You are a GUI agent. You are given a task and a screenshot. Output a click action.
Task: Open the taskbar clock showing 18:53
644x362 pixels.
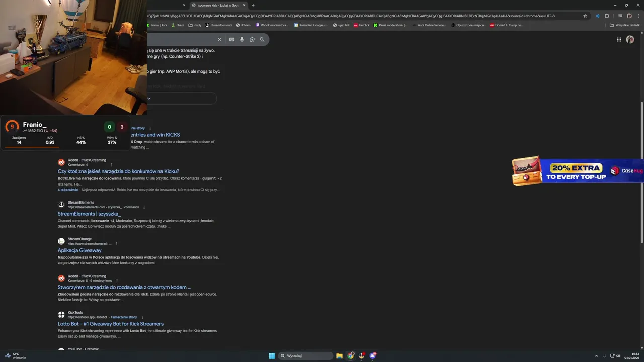(x=631, y=356)
